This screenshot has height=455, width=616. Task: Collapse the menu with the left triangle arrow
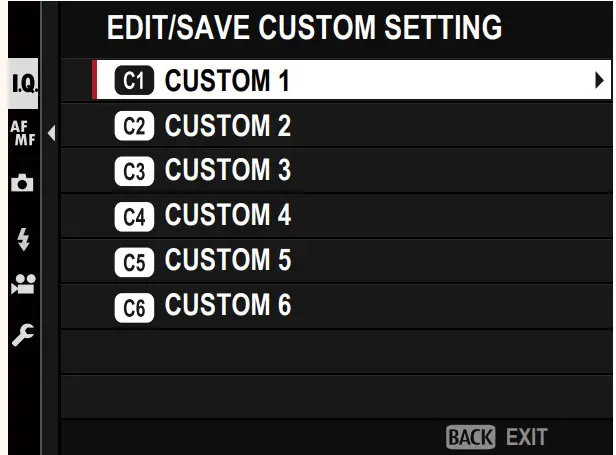(51, 132)
